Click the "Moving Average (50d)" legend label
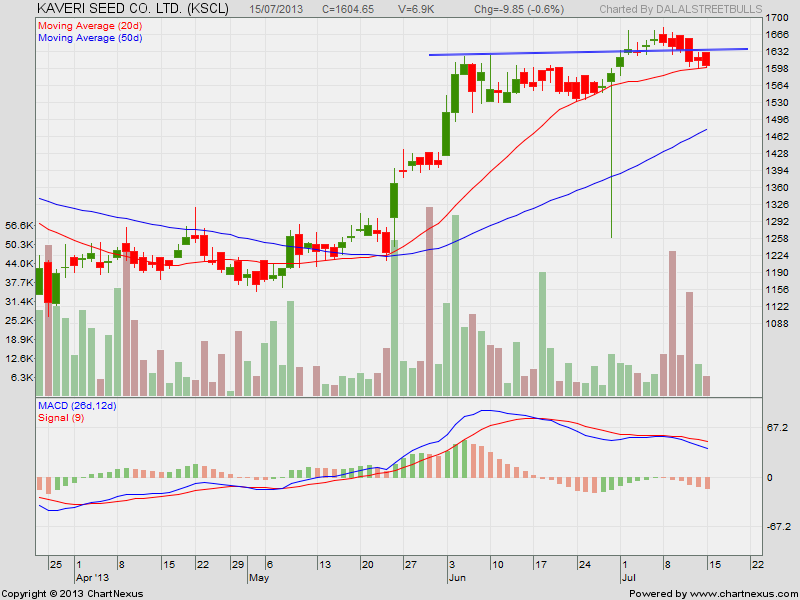This screenshot has height=600, width=800. pos(90,38)
